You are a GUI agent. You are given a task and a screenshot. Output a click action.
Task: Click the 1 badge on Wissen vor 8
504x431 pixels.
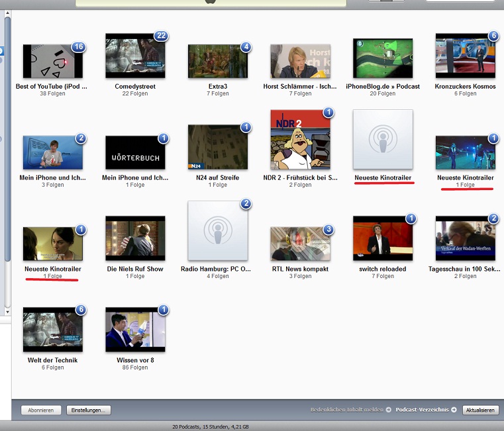coord(164,310)
